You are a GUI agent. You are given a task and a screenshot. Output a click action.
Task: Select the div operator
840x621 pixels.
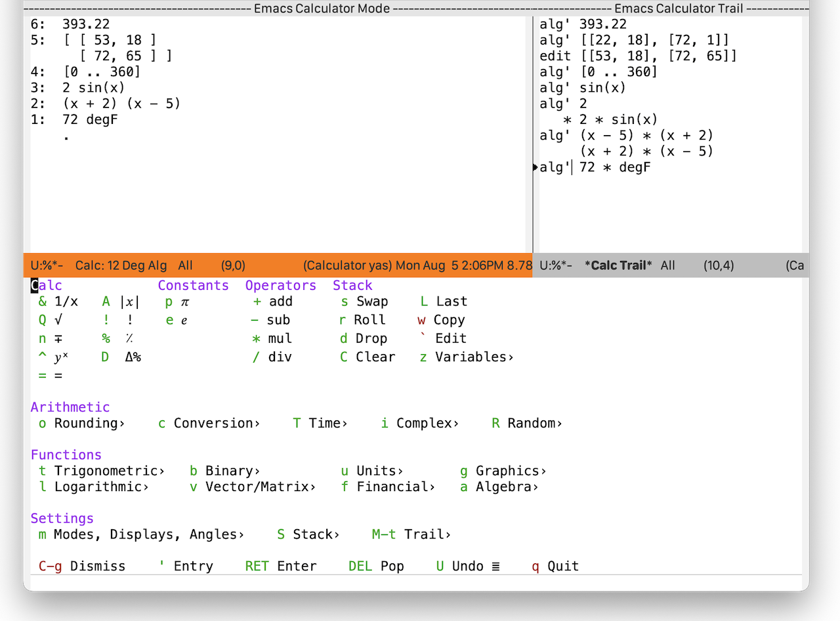click(x=272, y=357)
